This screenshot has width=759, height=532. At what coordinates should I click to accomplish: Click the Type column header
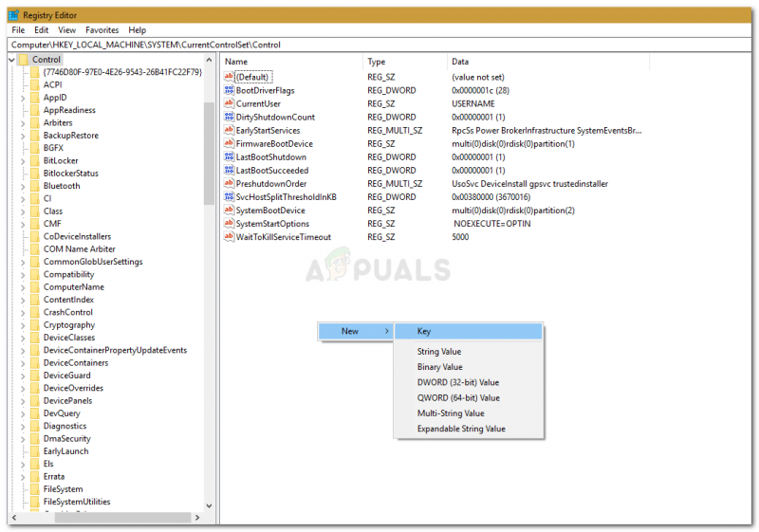405,62
